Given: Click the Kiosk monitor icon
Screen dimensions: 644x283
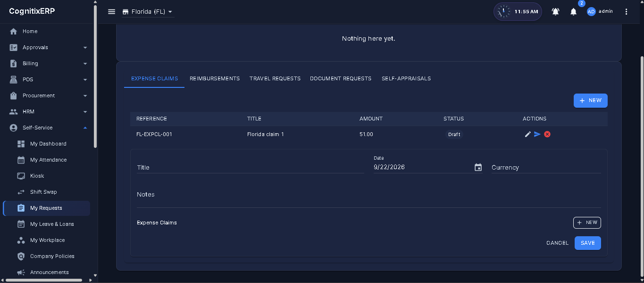Looking at the screenshot, I should click(x=21, y=176).
